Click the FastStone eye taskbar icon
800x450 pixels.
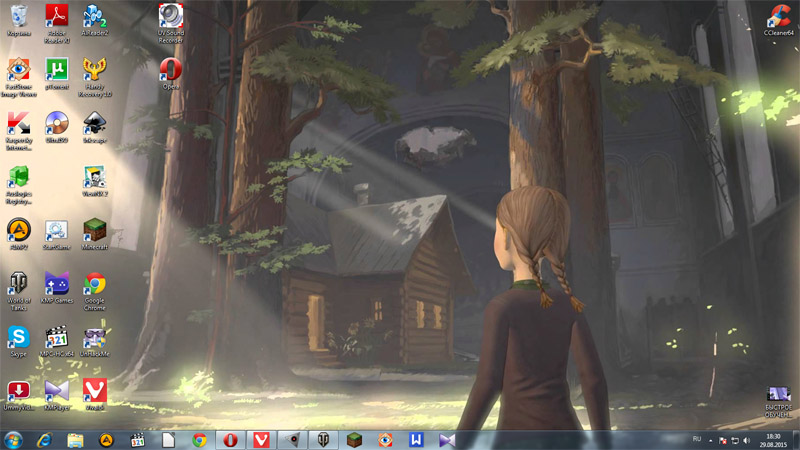click(386, 440)
